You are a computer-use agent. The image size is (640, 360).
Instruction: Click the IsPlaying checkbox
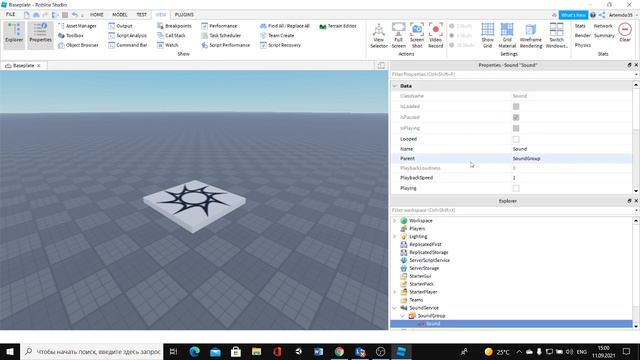click(516, 128)
